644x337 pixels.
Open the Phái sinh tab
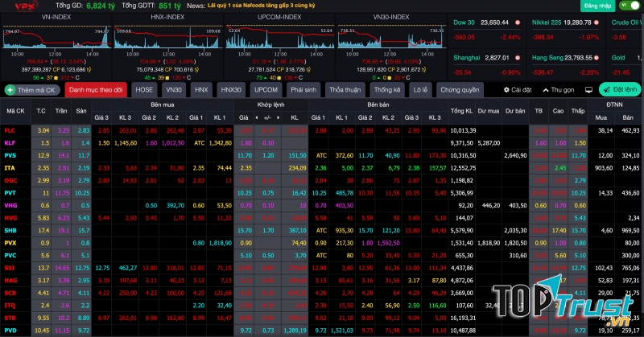(303, 90)
